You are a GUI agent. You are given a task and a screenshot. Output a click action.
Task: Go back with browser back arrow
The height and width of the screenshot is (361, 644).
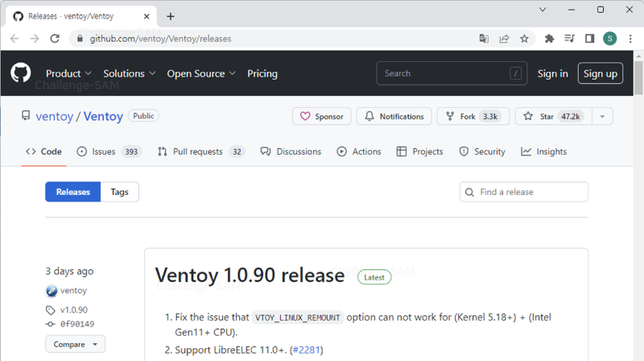pyautogui.click(x=14, y=39)
